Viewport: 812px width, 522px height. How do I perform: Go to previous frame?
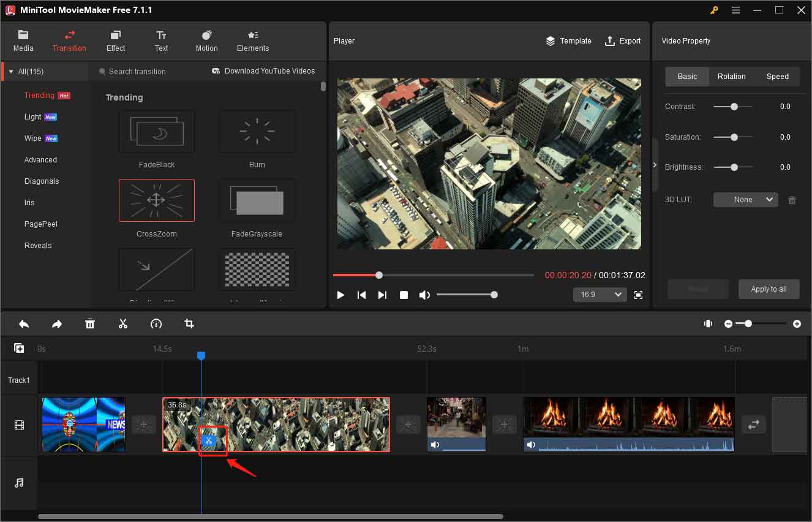361,295
